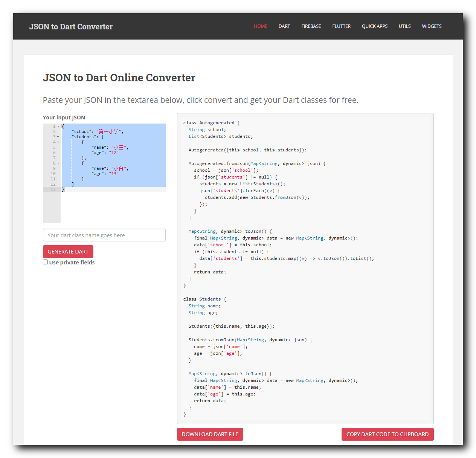
Task: Enable the Use private fields option
Action: [x=45, y=262]
